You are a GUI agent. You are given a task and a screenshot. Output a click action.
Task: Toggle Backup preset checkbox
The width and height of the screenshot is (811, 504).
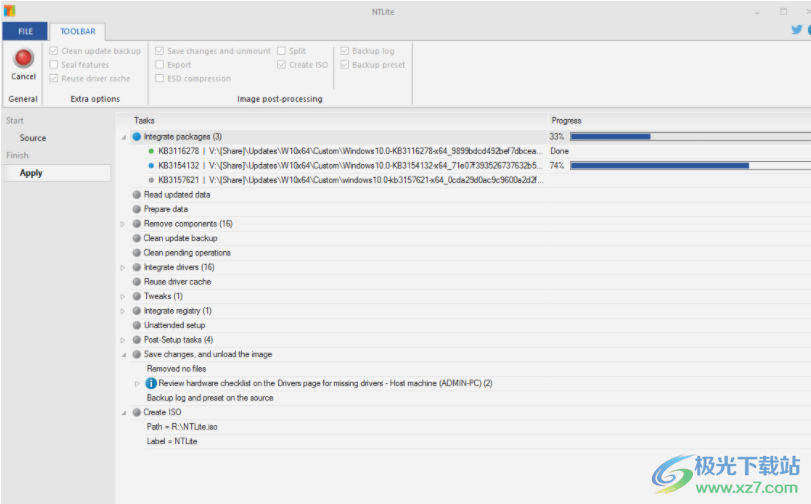coord(344,65)
